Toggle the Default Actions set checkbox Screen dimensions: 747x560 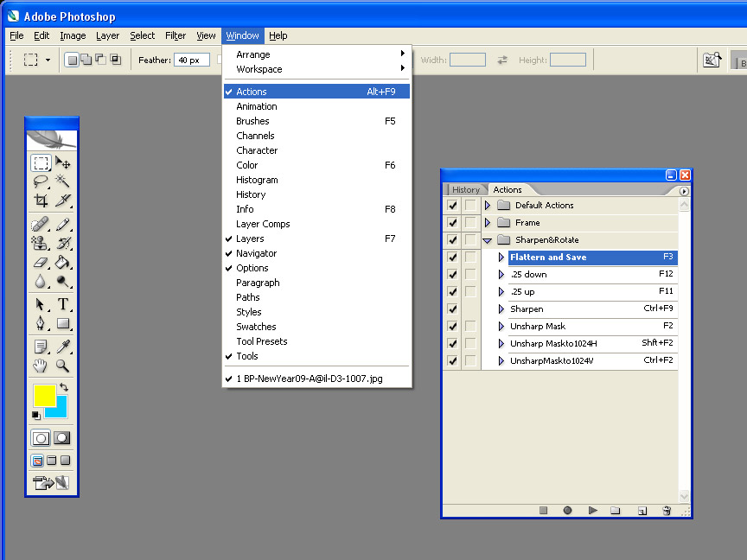point(452,205)
